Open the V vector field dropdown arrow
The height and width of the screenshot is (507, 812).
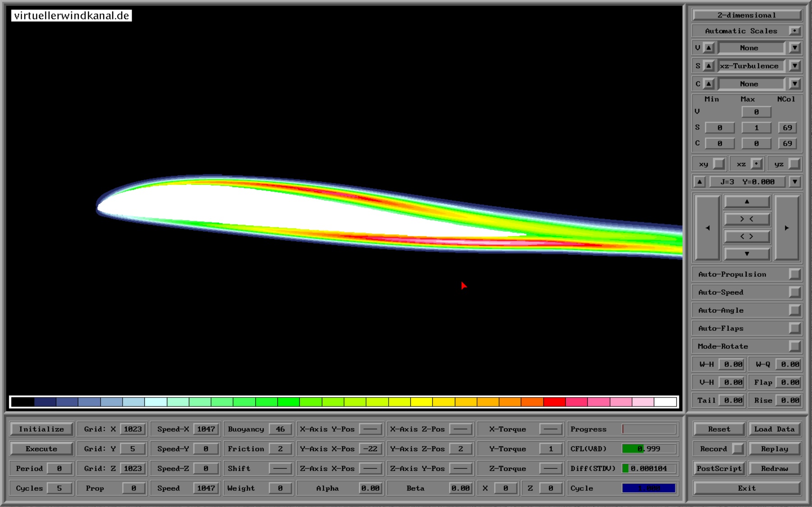click(794, 48)
